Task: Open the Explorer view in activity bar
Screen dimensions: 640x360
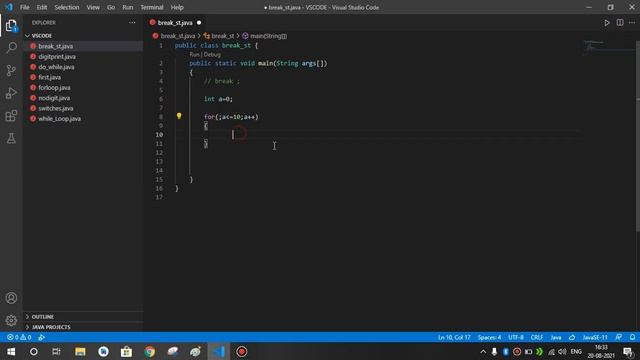Action: [11, 26]
